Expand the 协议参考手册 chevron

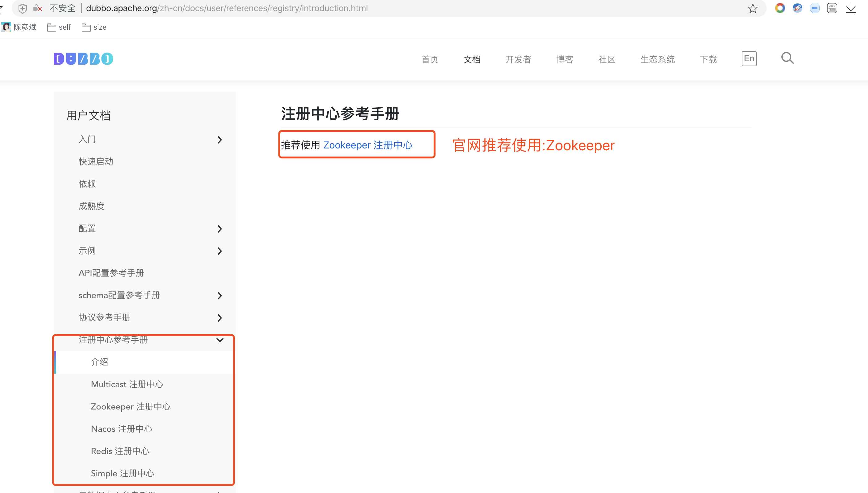220,318
